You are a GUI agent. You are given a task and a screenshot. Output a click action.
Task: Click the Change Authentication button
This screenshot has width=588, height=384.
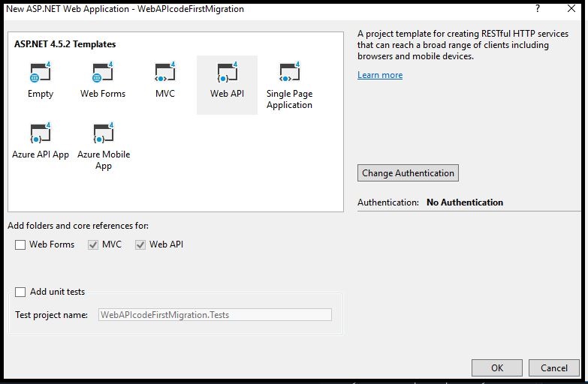[408, 173]
